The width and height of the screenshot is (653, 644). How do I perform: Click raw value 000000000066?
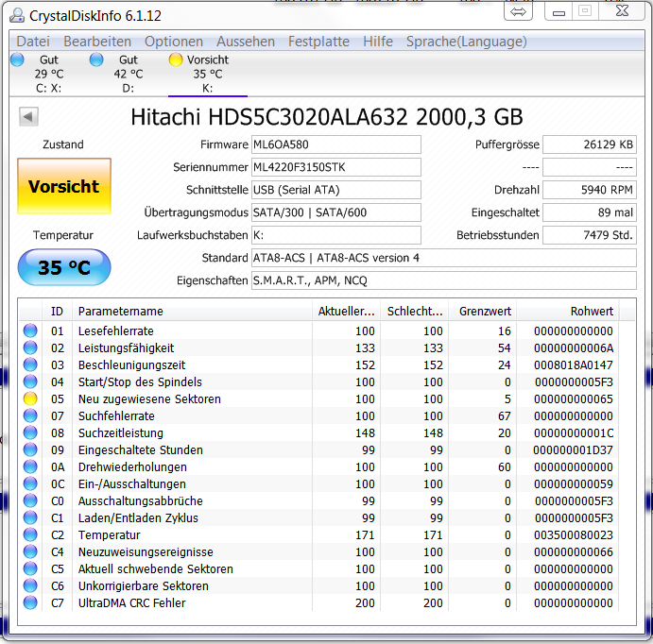pos(574,552)
